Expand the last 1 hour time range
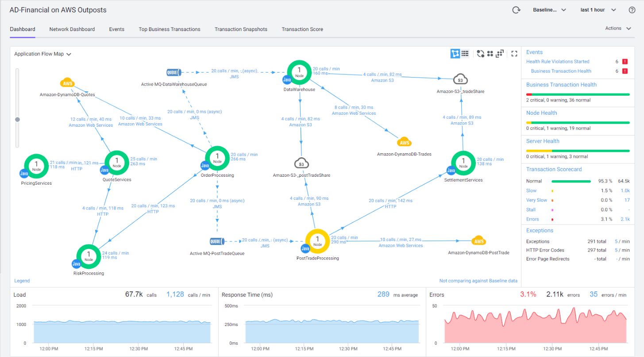Screen dimensions: 644x357 click(x=598, y=10)
